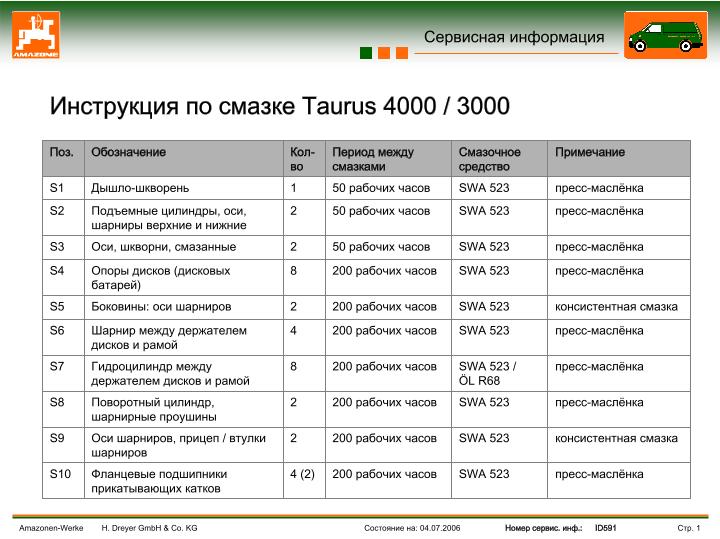Viewport: 720px width, 539px height.
Task: Click '200 рабочих часов' in row S10
Action: click(384, 473)
